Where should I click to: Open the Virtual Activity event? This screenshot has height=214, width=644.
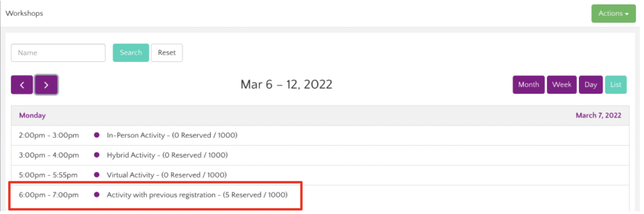(x=167, y=175)
